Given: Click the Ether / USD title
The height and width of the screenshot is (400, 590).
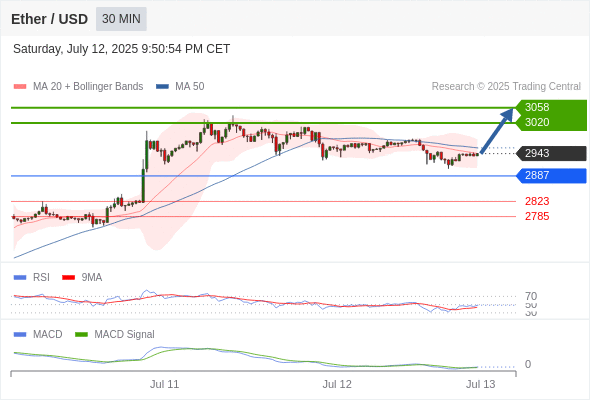Looking at the screenshot, I should [49, 19].
